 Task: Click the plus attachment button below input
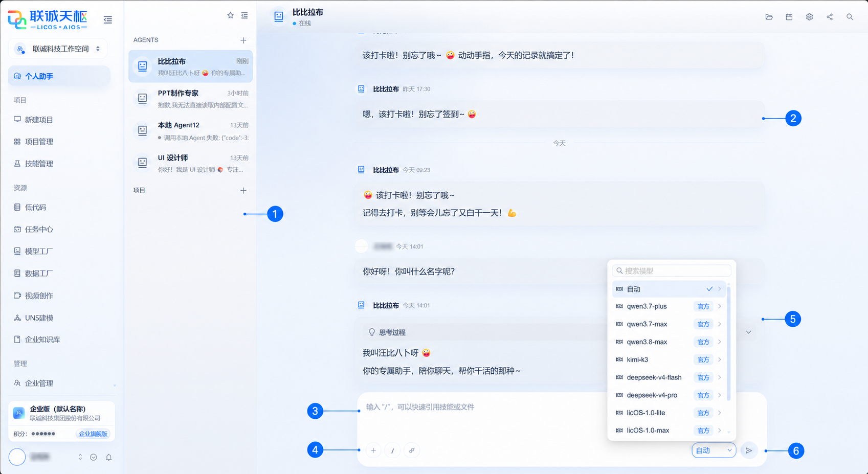click(373, 450)
